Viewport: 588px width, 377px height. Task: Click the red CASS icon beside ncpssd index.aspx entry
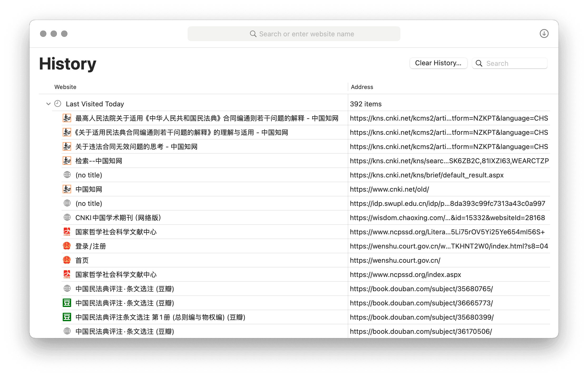(x=67, y=274)
